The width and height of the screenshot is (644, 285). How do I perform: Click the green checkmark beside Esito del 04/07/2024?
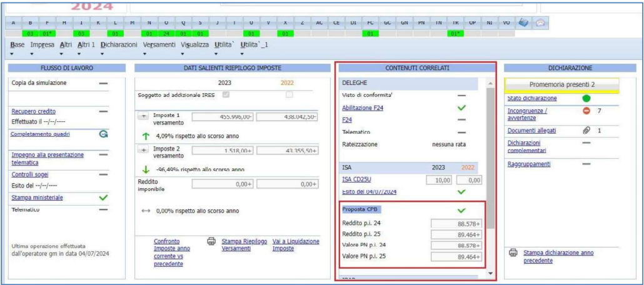tap(461, 191)
